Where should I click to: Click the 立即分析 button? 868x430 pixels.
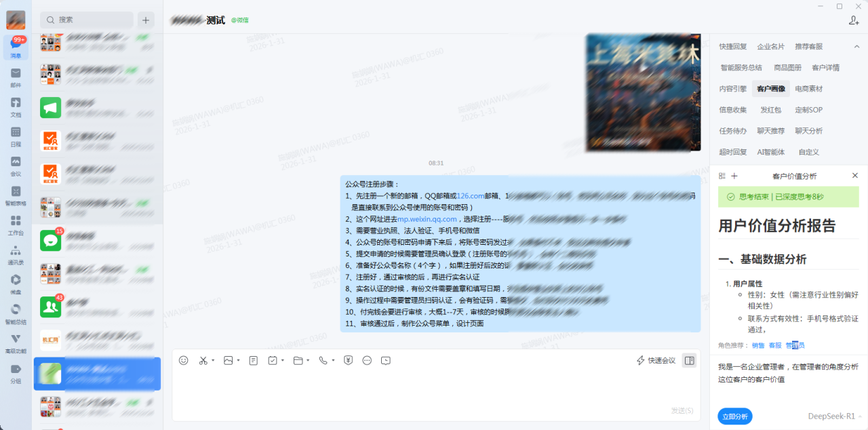[734, 416]
